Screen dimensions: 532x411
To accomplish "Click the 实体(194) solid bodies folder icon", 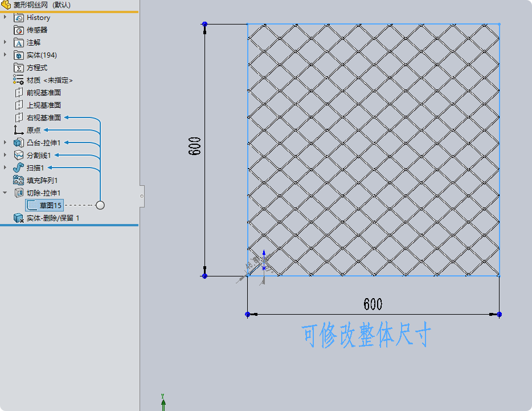I will tap(19, 55).
